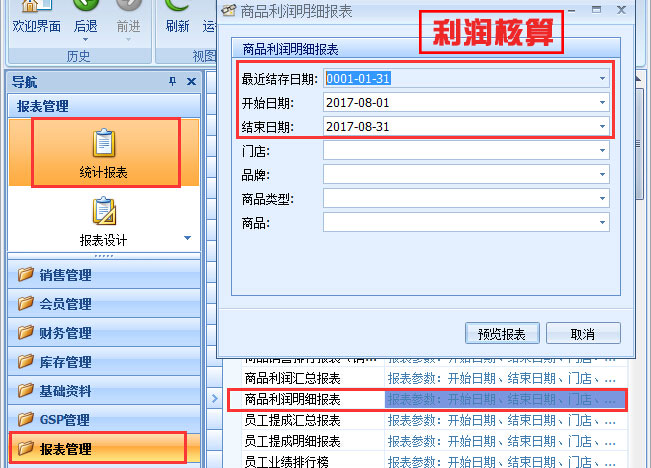Close the 导航 navigation panel
Image resolution: width=651 pixels, height=468 pixels.
191,82
